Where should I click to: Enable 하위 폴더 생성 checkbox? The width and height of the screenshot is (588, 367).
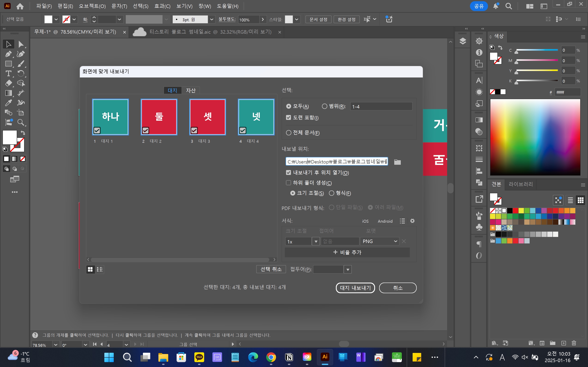pyautogui.click(x=288, y=183)
